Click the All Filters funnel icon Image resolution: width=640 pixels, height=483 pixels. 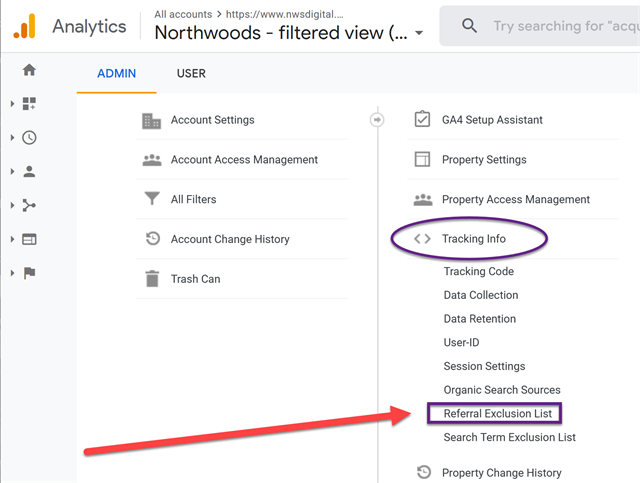point(152,198)
